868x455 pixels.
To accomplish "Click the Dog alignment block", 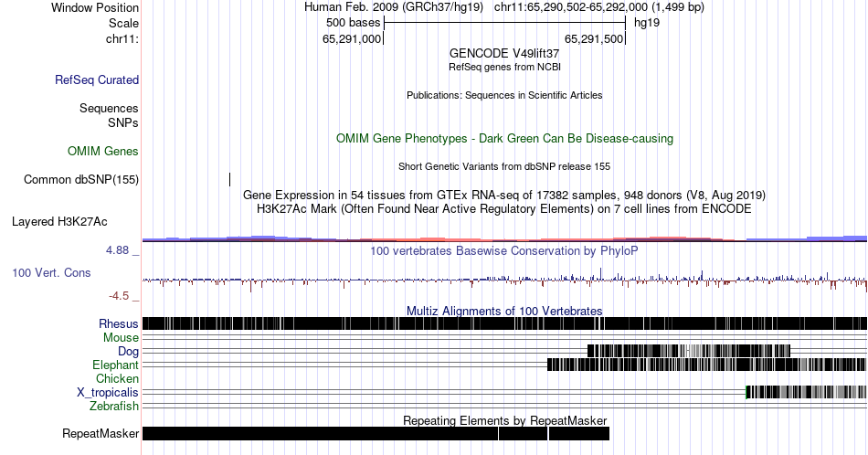I will click(689, 351).
